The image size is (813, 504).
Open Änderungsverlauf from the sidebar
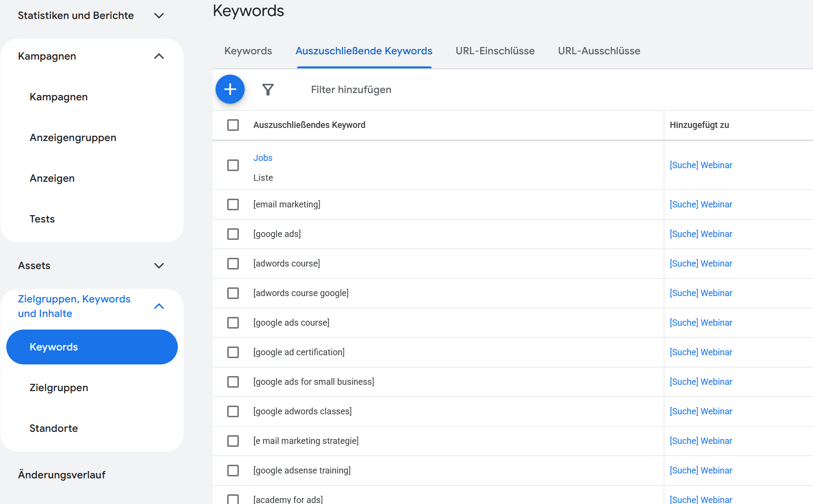62,474
